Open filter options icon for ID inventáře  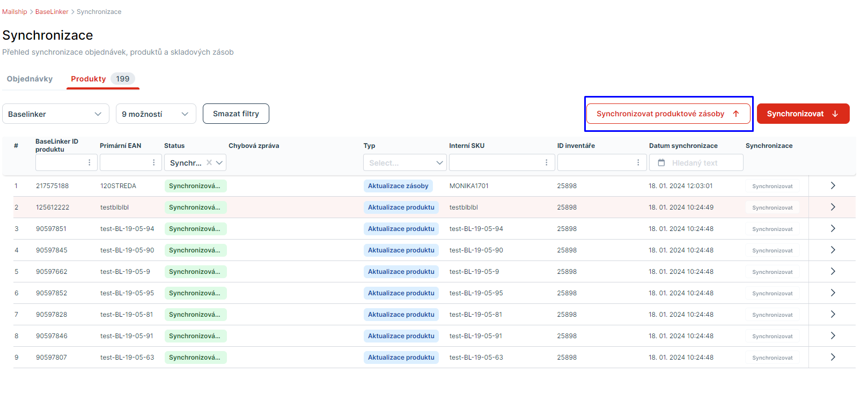coord(638,162)
